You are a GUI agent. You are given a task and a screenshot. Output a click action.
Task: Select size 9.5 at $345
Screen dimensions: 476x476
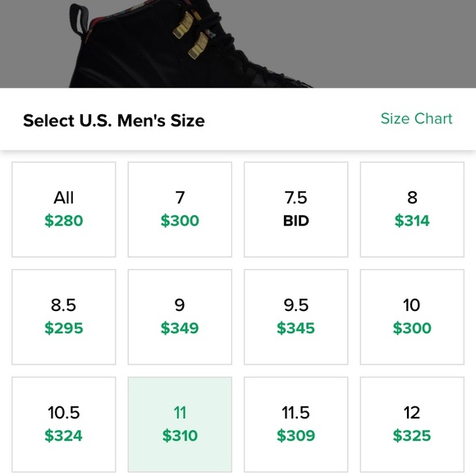(x=296, y=317)
